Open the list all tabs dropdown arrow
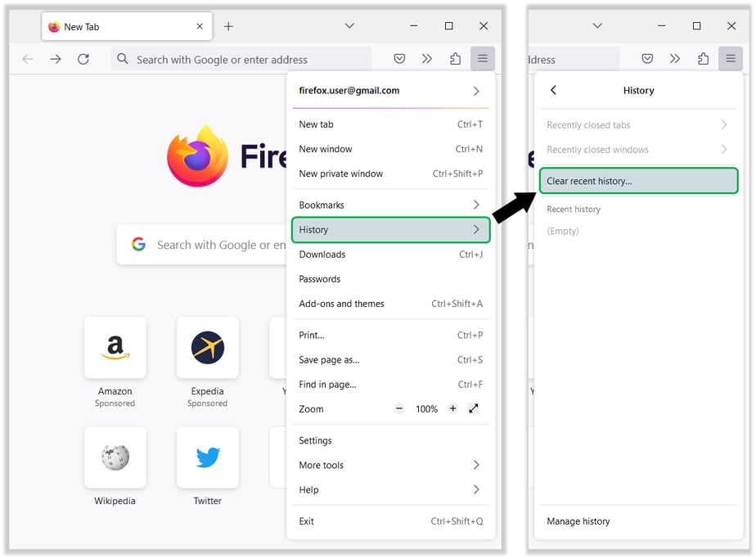756x559 pixels. [x=349, y=26]
